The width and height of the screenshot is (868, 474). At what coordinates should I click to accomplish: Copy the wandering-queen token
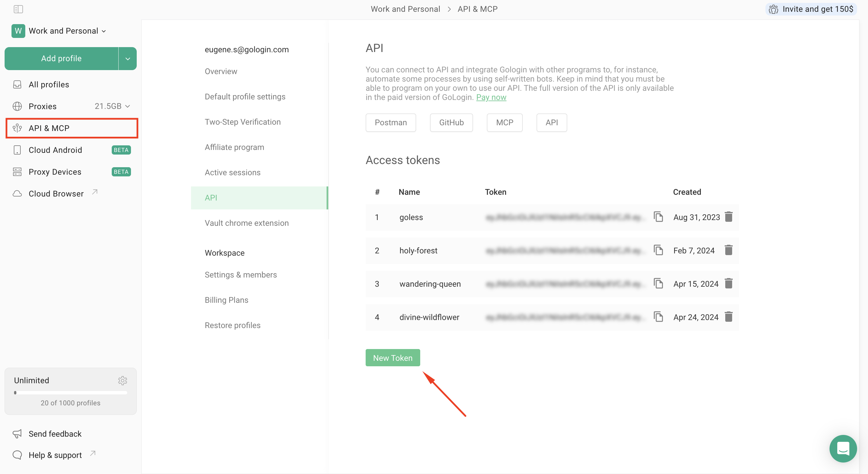(658, 284)
